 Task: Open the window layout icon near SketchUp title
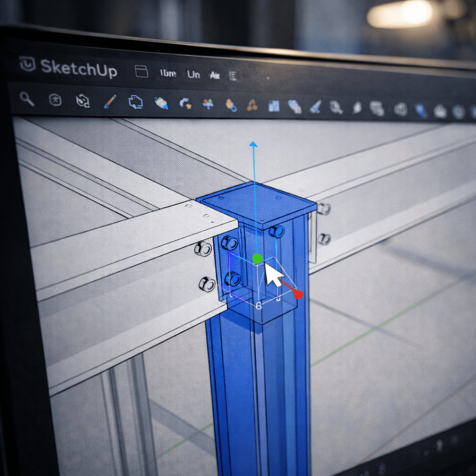[141, 71]
